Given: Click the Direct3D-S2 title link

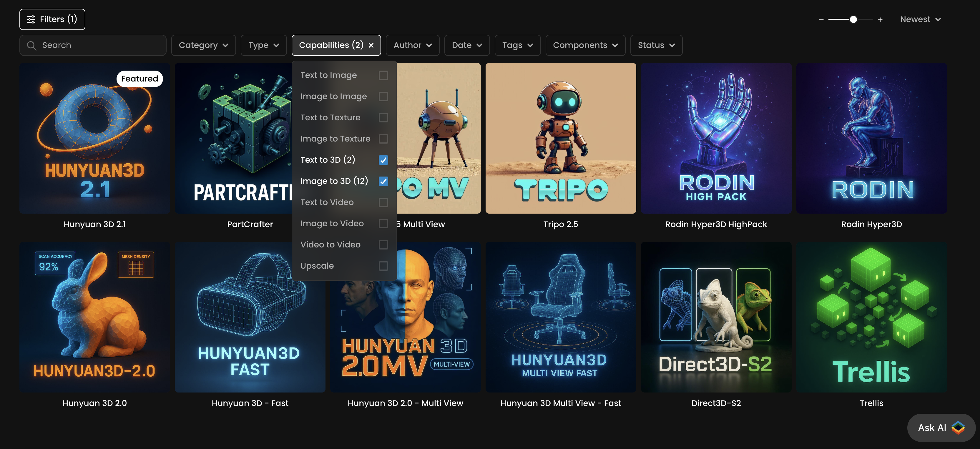Looking at the screenshot, I should coord(716,403).
